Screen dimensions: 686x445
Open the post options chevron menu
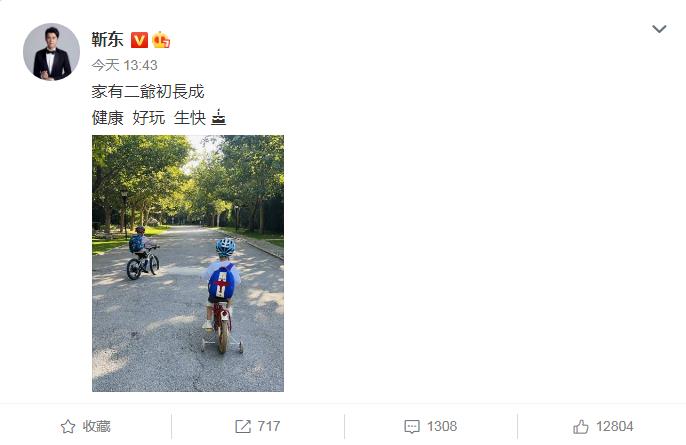pyautogui.click(x=659, y=29)
